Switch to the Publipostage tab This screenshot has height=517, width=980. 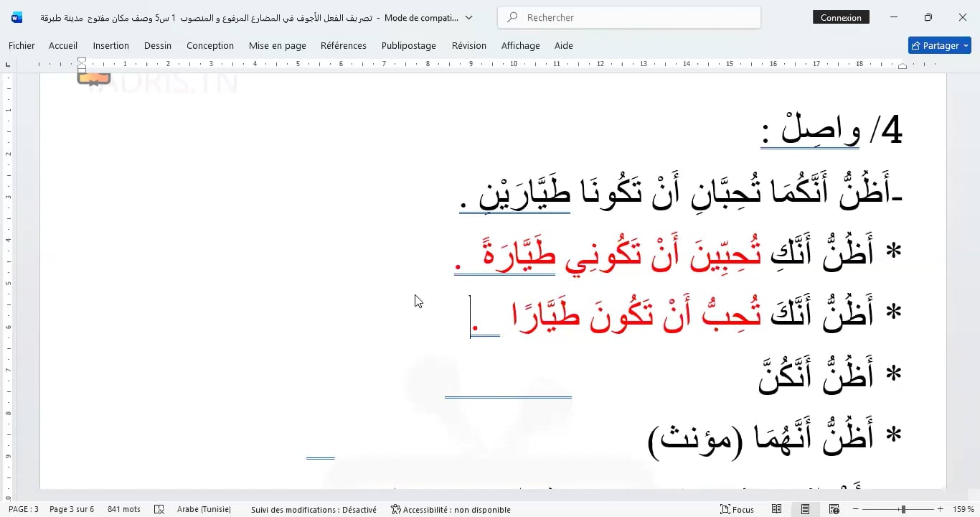click(409, 45)
